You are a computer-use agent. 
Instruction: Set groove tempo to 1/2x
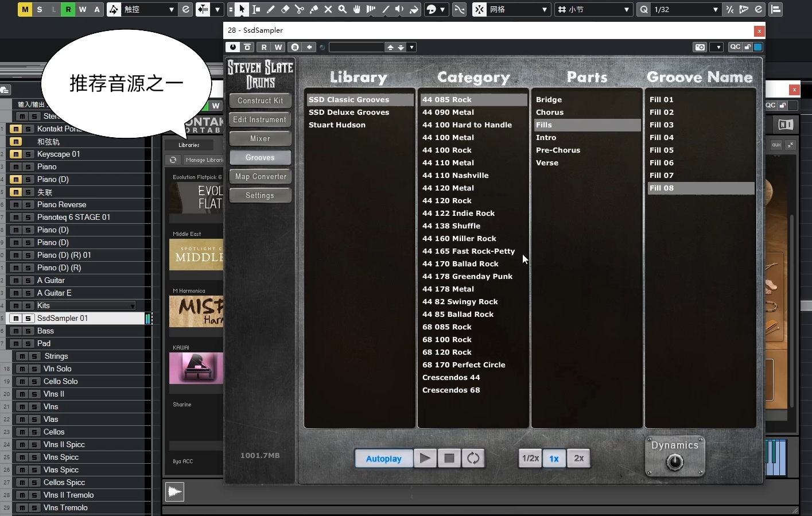click(x=530, y=458)
